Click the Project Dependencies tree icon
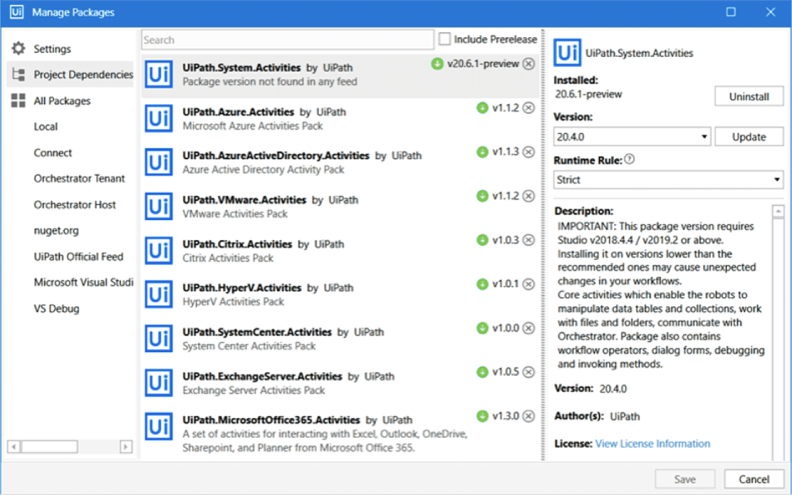 tap(18, 75)
